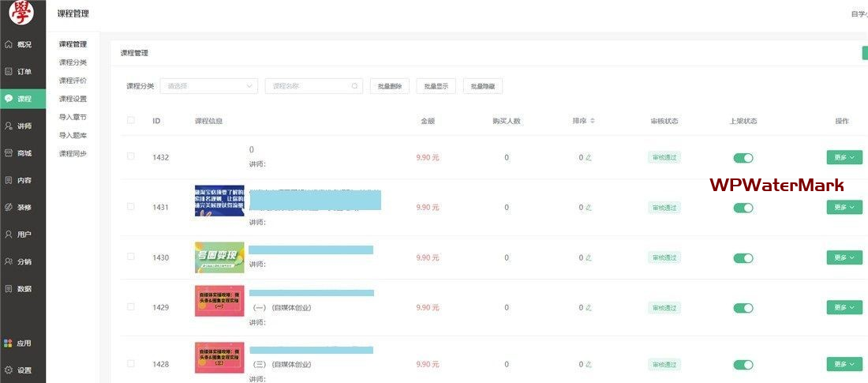This screenshot has width=868, height=383.
Task: Check the checkbox for course 1430
Action: [x=131, y=257]
